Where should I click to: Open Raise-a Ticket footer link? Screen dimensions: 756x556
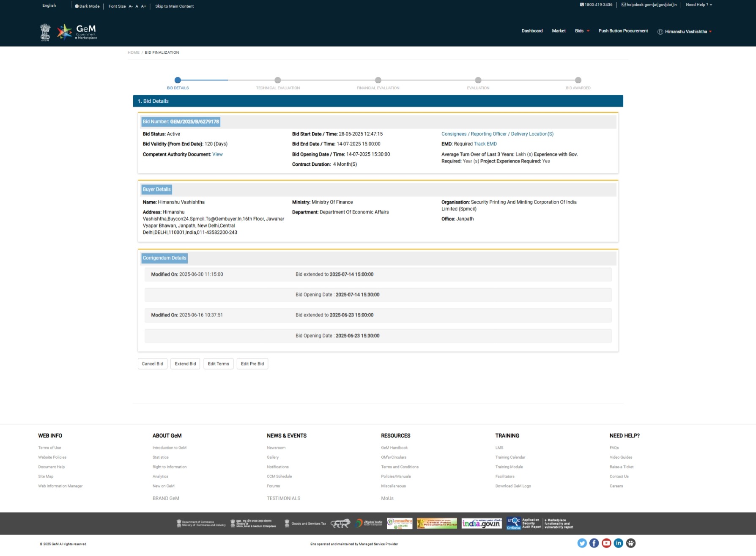click(x=621, y=467)
